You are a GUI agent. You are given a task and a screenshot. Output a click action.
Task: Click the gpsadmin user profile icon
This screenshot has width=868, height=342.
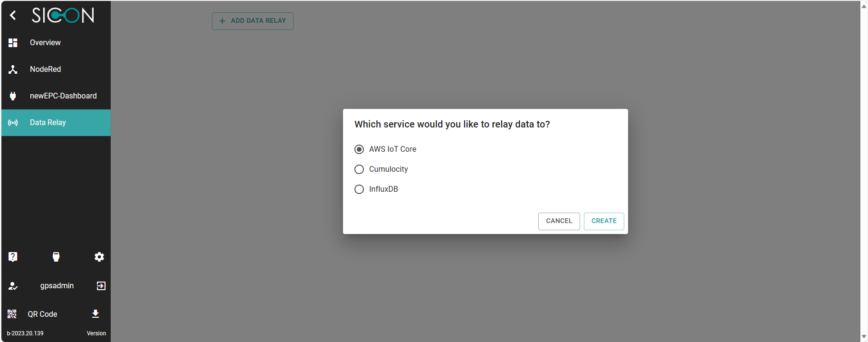[13, 286]
